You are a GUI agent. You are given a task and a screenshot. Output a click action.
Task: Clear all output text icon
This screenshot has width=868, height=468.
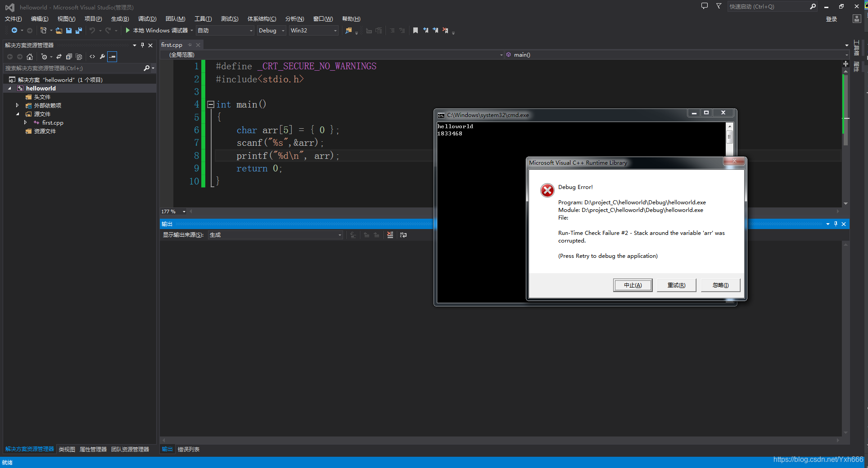point(390,235)
